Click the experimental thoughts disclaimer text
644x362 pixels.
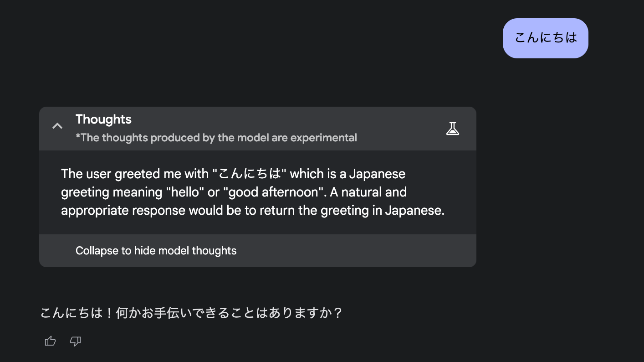coord(216,138)
